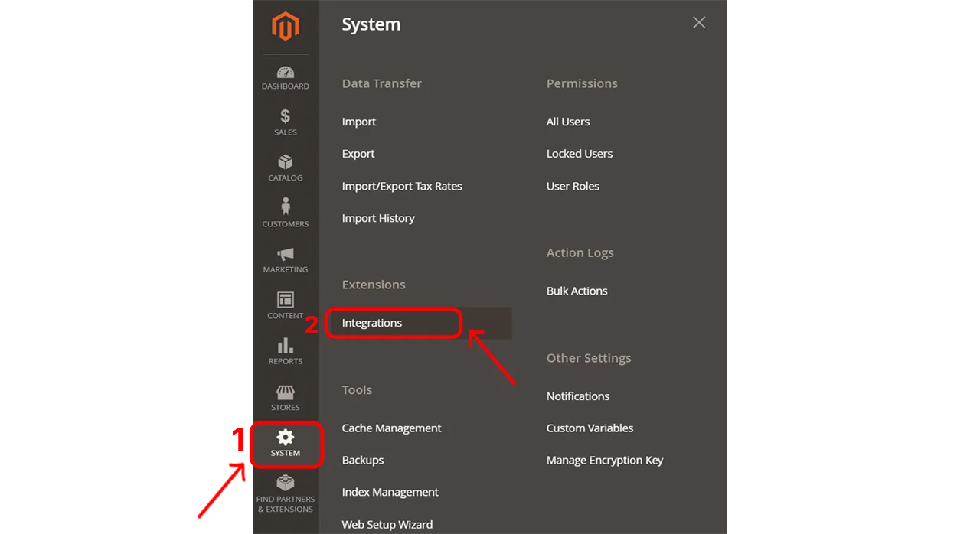The height and width of the screenshot is (534, 980).
Task: Click the Magento logo icon
Action: pyautogui.click(x=285, y=27)
